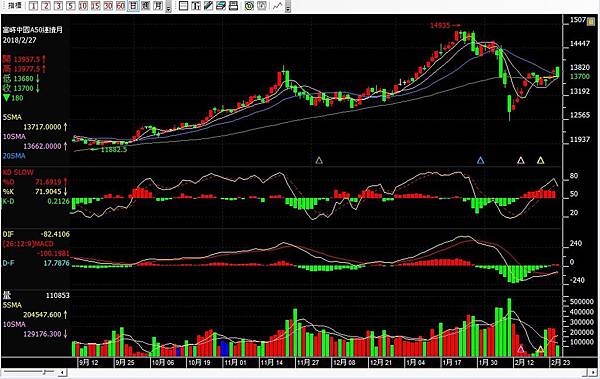Click the green circular refresh icon
Image resolution: width=600 pixels, height=379 pixels.
pos(249,6)
